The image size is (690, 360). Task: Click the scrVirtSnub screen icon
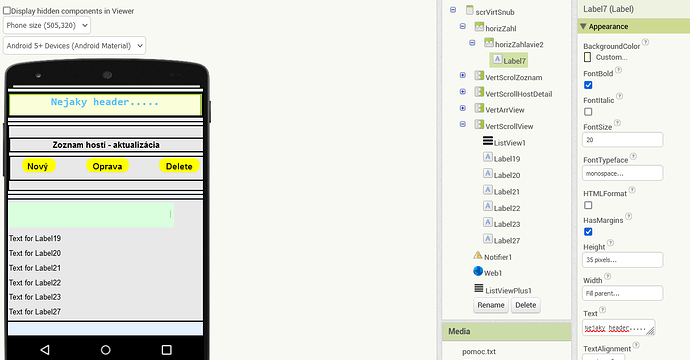pos(470,10)
